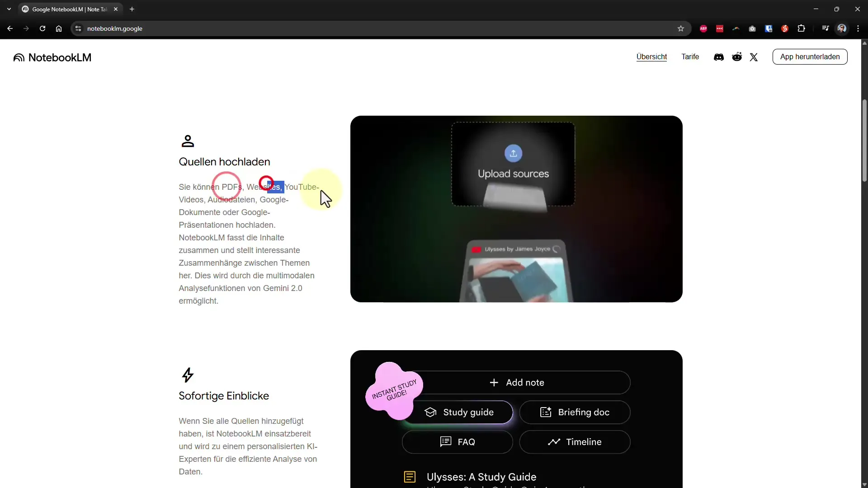Go back using the browser back arrow

coord(10,28)
